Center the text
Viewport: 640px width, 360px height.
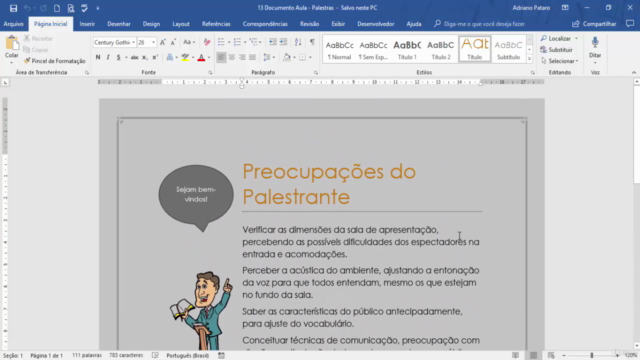tap(232, 58)
